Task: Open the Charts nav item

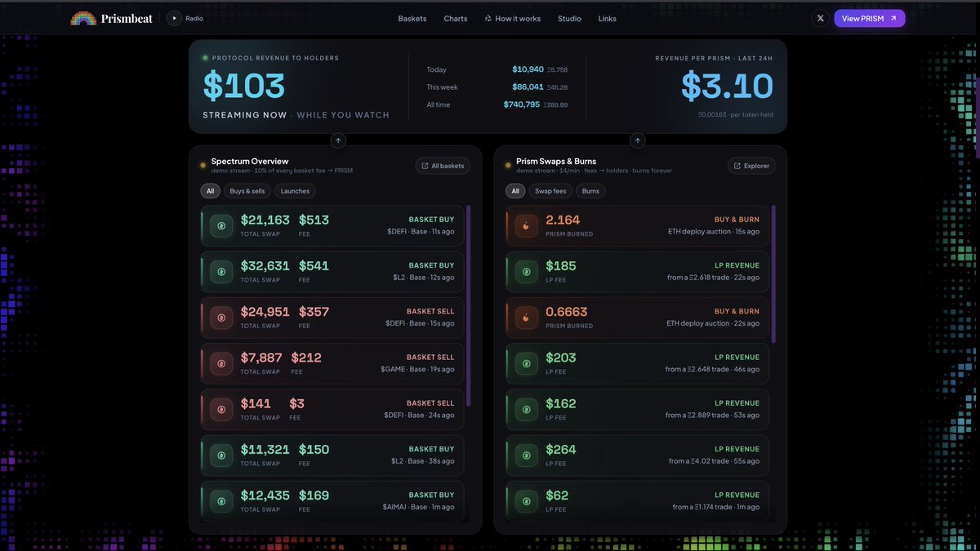Action: coord(456,18)
